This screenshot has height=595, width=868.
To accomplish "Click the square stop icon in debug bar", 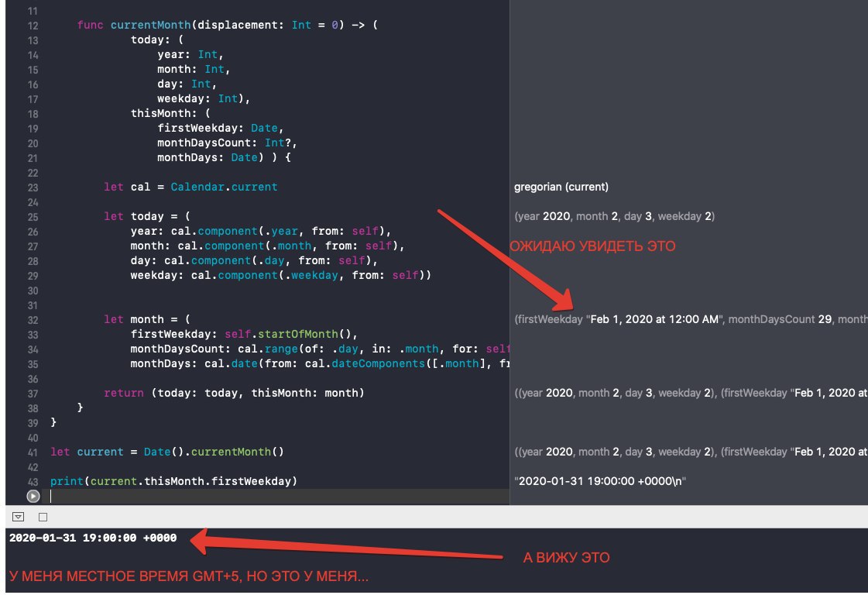I will 43,517.
